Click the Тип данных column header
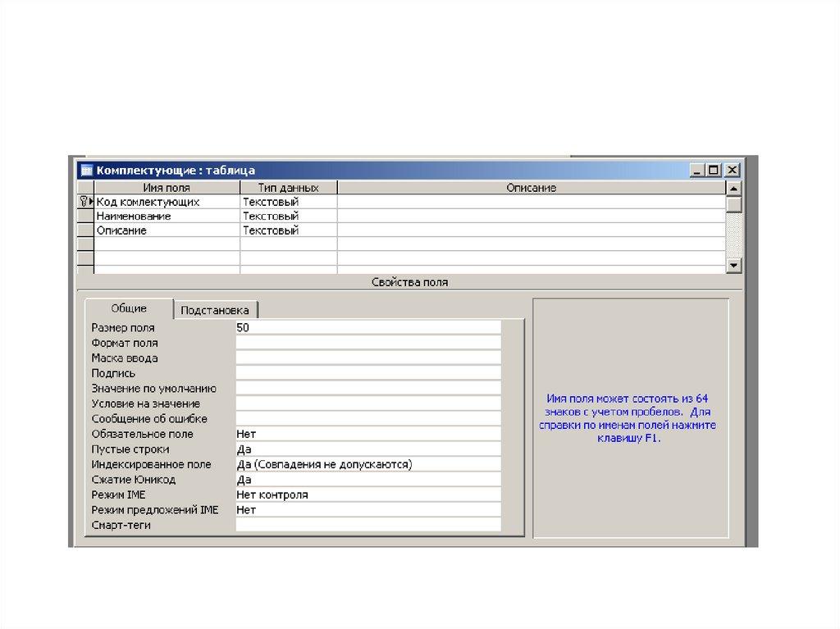 (288, 188)
